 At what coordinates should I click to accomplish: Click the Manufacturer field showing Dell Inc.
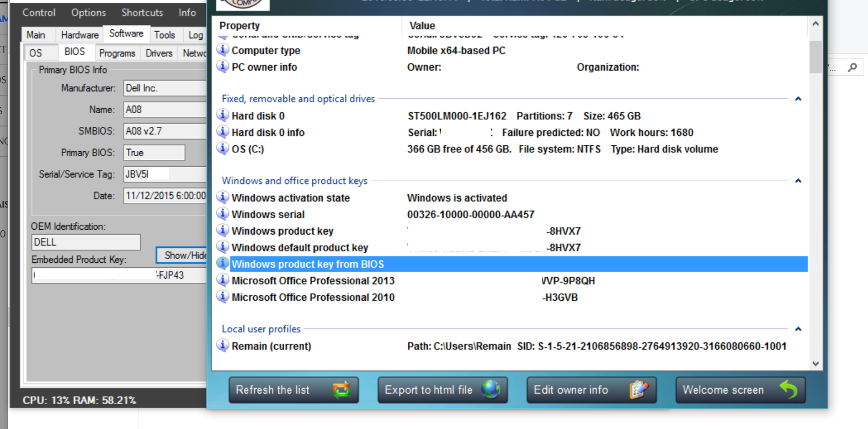point(165,88)
